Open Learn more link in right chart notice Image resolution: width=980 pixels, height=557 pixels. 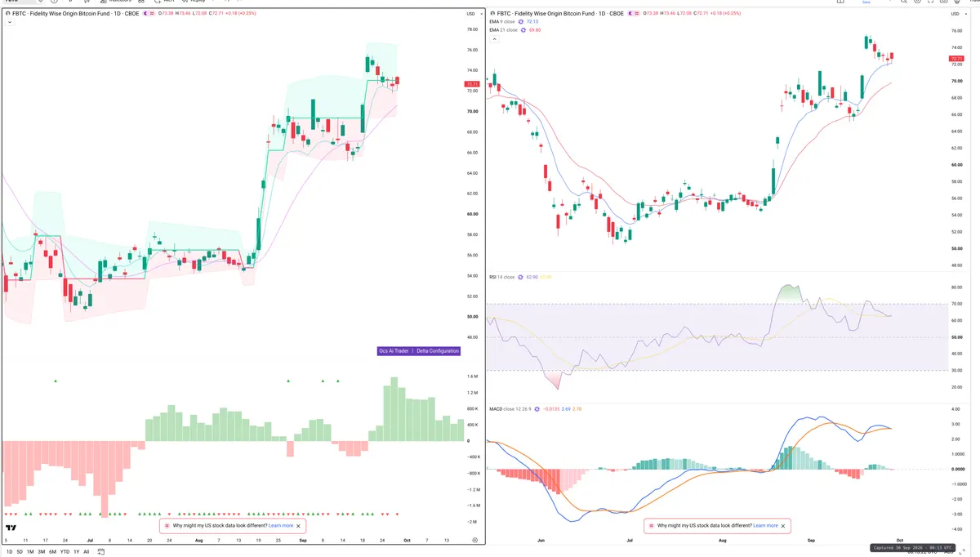point(765,526)
